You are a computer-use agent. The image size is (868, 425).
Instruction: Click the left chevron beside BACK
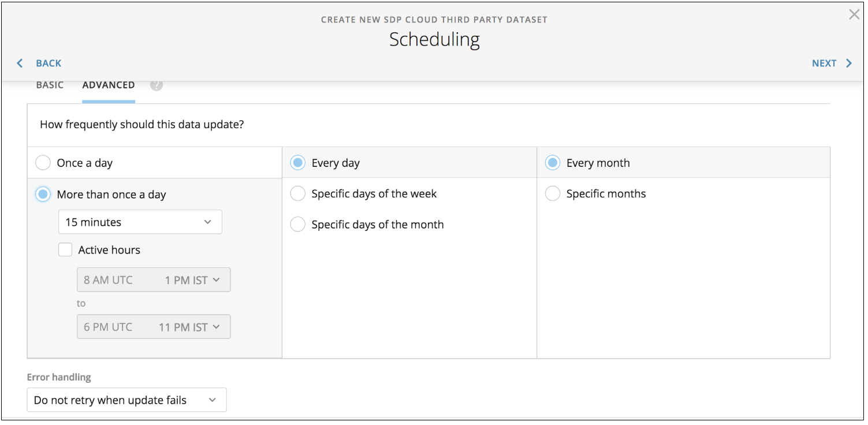click(20, 63)
